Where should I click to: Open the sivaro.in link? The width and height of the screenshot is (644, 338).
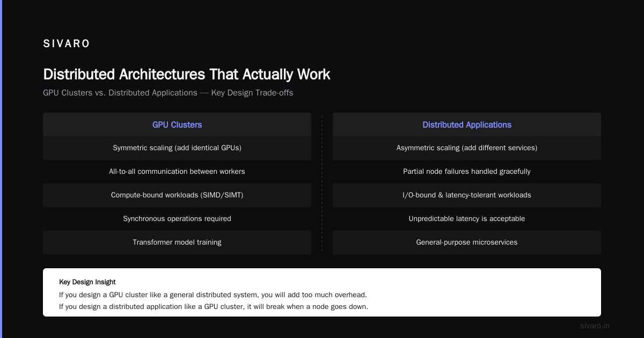pos(595,326)
